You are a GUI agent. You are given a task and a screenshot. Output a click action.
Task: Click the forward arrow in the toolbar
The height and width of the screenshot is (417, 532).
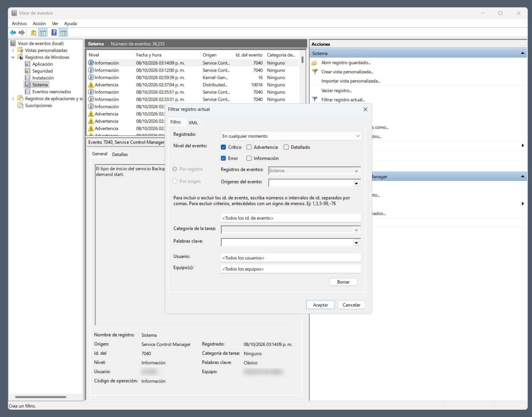coord(22,33)
